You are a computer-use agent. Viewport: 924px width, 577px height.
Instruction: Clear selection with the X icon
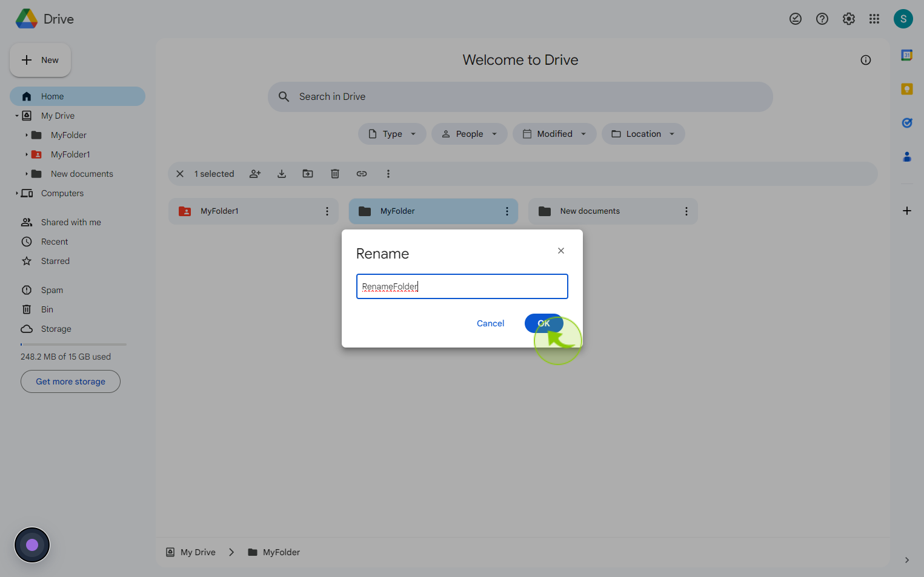(180, 174)
